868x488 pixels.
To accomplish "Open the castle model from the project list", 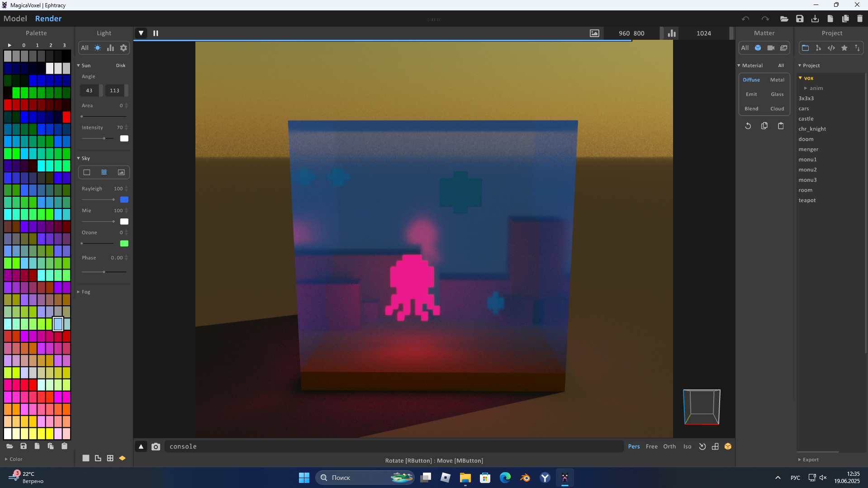I will pos(806,118).
